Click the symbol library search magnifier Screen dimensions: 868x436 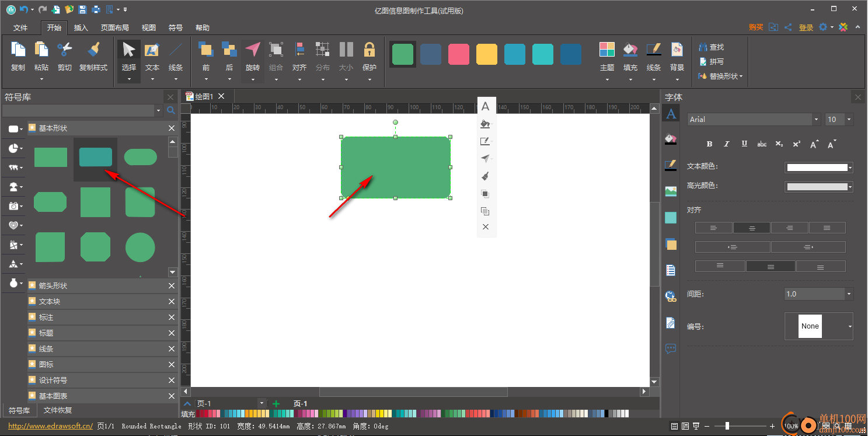(x=170, y=110)
